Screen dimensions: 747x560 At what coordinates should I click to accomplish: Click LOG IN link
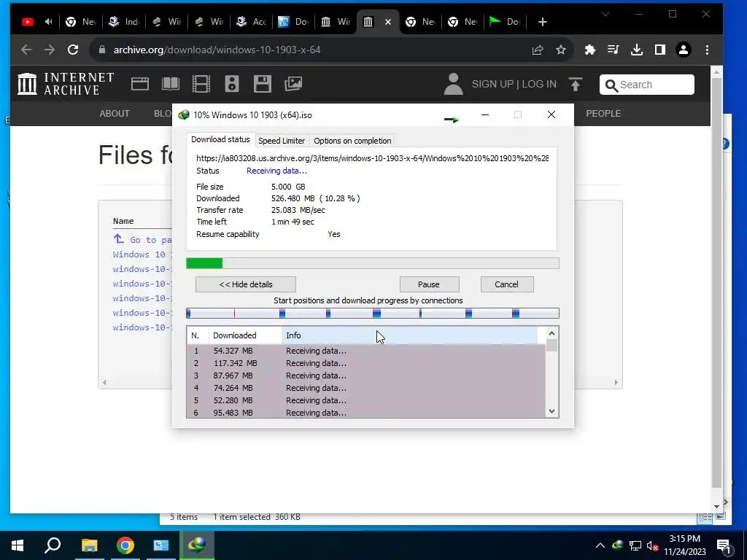(x=539, y=84)
